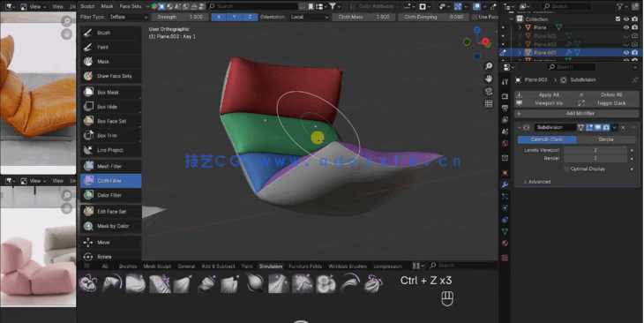Select the Brush tool in the toolbar

[111, 33]
